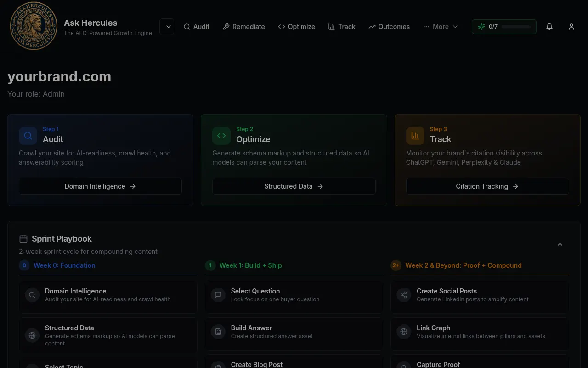Open the Build Answer card
The image size is (588, 368).
[294, 334]
